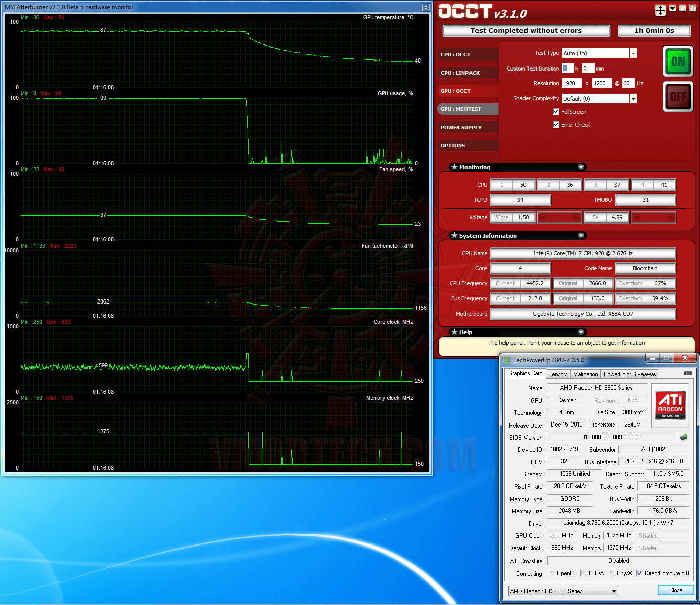Turn the OCCT test on with the green ON button
The width and height of the screenshot is (700, 605).
point(678,62)
